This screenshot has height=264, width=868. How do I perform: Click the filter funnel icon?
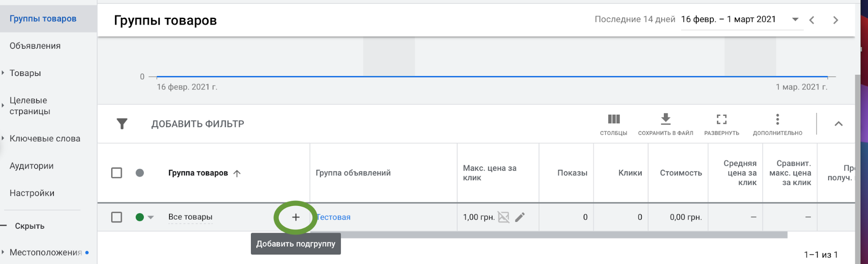tap(122, 124)
